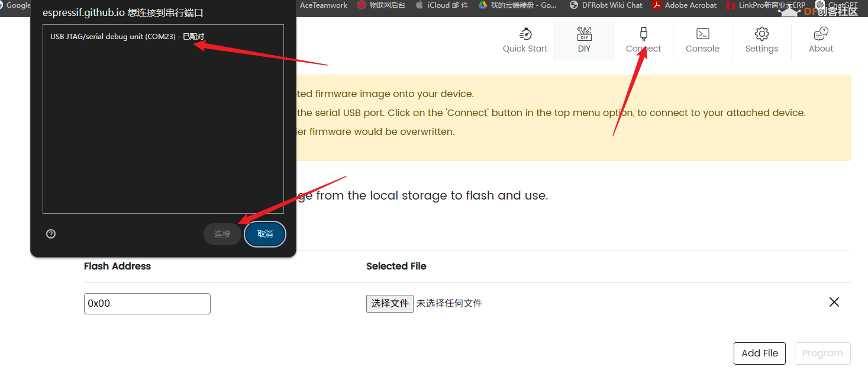
Task: Open the About info icon
Action: coord(820,34)
